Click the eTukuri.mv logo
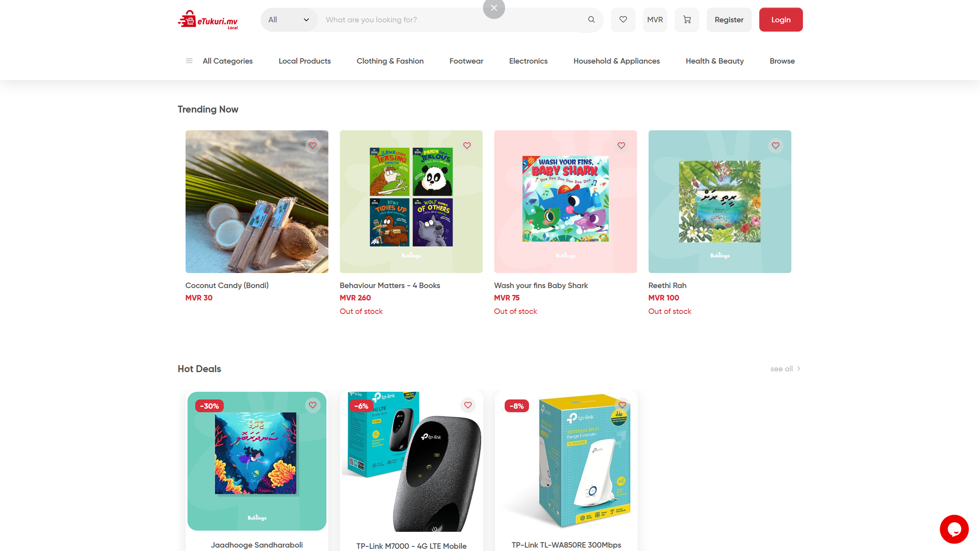The height and width of the screenshot is (551, 980). [208, 20]
